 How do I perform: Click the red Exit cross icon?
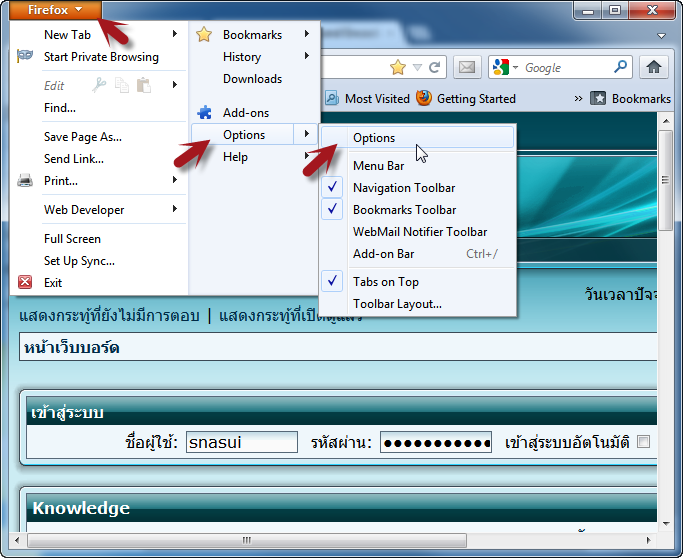pos(25,282)
